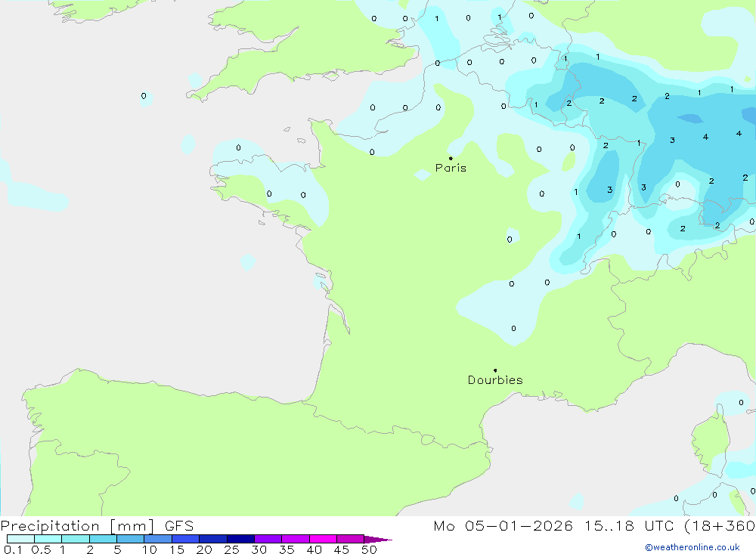756x554 pixels.
Task: Click the '(18+360' forecast run text
Action: (x=720, y=526)
